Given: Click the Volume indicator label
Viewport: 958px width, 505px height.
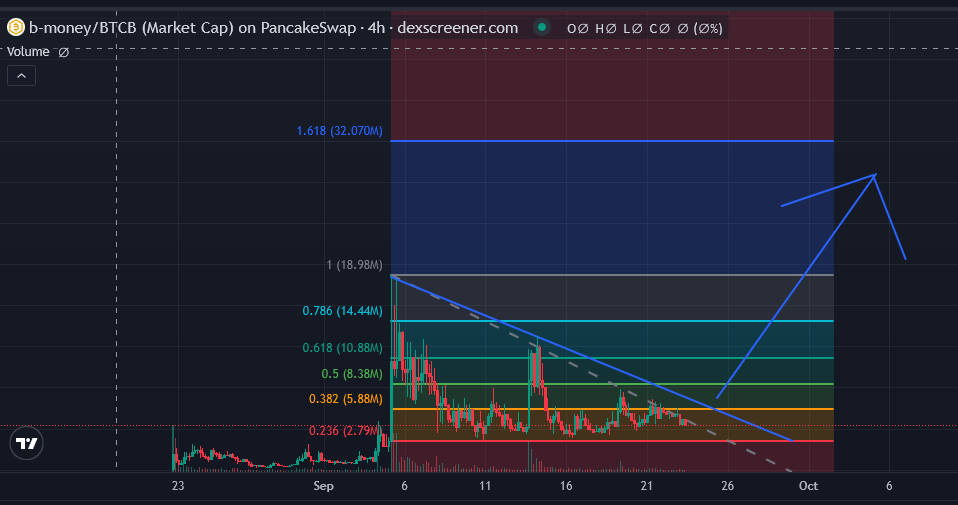Looking at the screenshot, I should (x=28, y=52).
